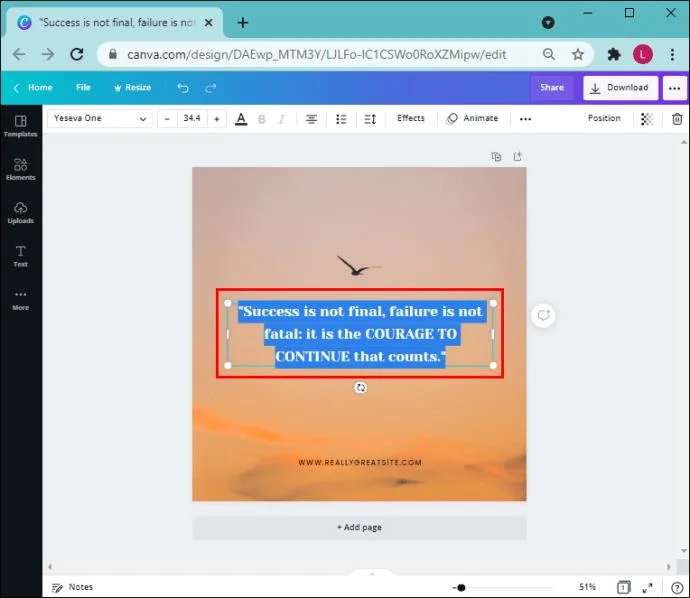The width and height of the screenshot is (690, 598).
Task: Open the File menu
Action: pyautogui.click(x=83, y=88)
